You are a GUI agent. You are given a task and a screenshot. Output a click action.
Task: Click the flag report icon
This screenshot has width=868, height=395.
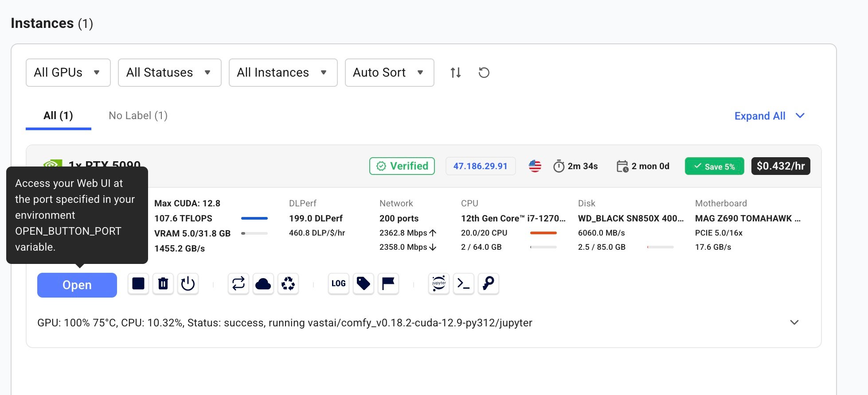click(388, 284)
